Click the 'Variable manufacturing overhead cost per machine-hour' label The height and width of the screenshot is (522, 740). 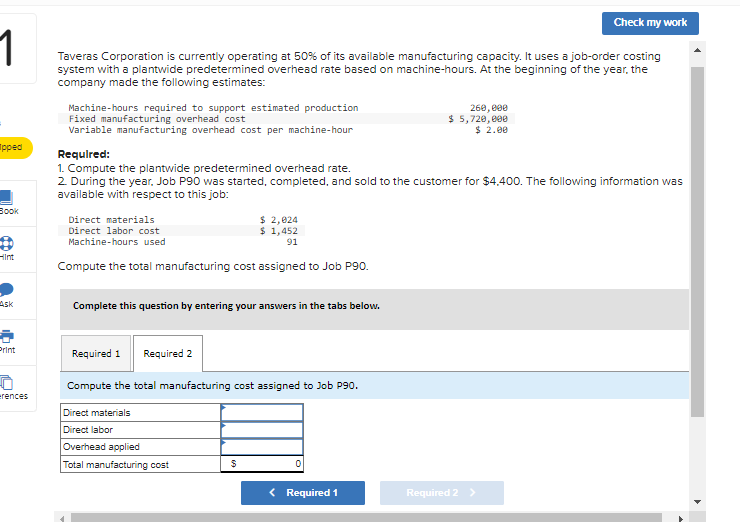pos(210,130)
